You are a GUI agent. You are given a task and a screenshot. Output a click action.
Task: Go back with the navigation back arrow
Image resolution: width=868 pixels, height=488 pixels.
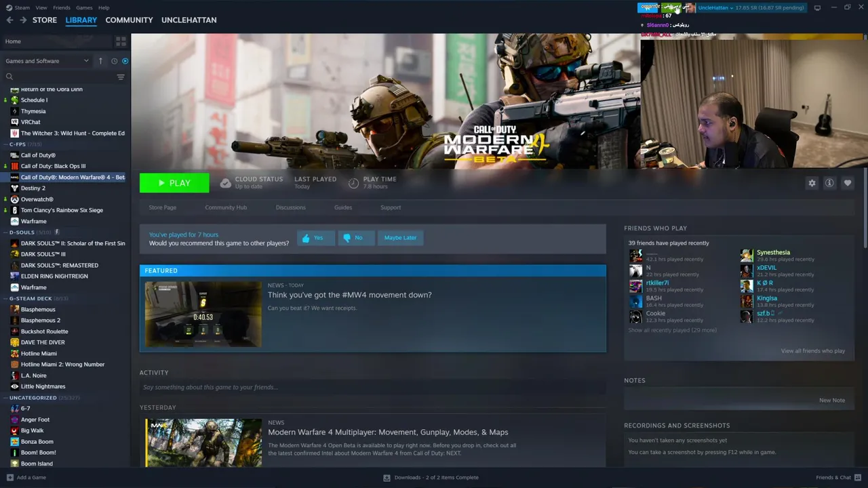(9, 20)
